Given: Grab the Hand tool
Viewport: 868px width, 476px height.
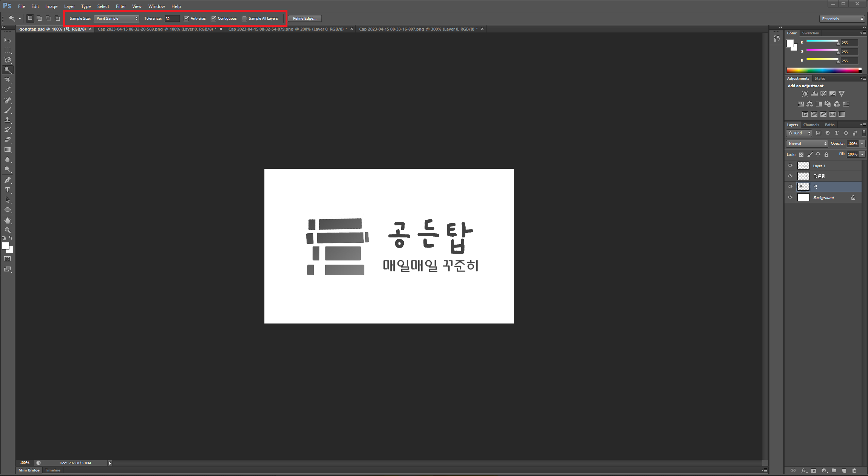Looking at the screenshot, I should [8, 220].
